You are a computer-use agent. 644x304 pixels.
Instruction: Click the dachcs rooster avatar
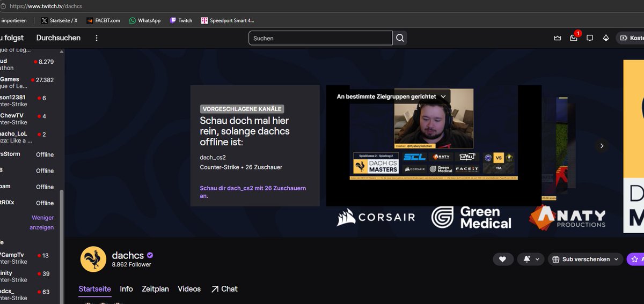coord(93,259)
